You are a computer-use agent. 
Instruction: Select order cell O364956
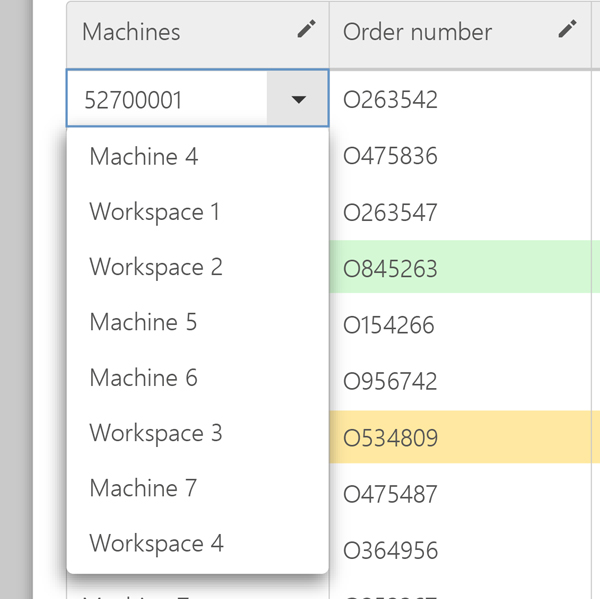(461, 550)
